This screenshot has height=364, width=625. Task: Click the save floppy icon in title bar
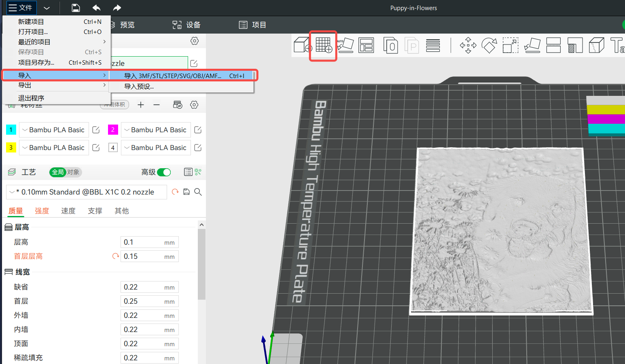click(76, 8)
